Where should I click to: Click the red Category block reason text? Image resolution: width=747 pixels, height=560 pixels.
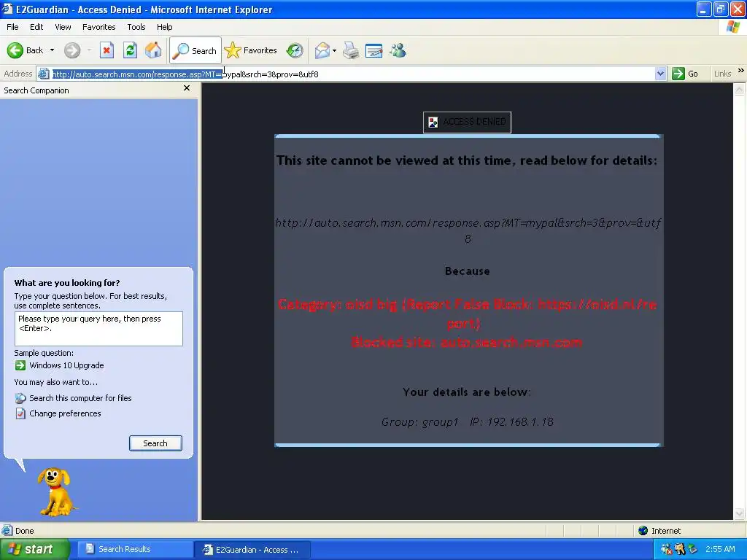tap(467, 314)
